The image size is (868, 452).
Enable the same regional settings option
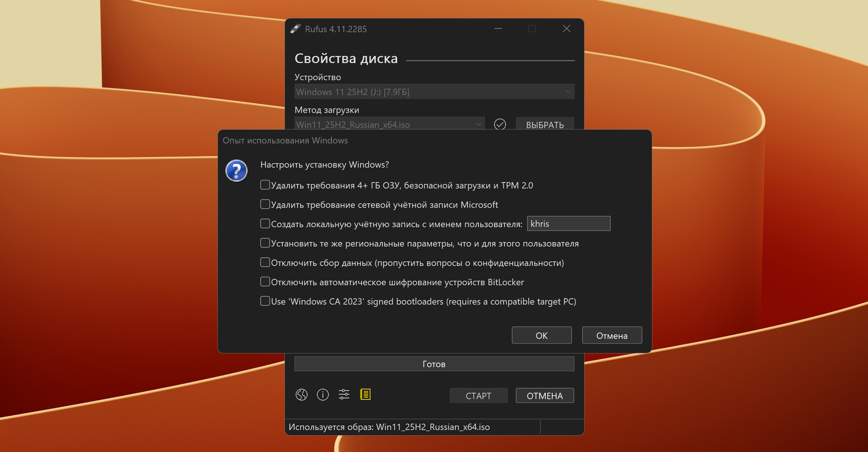click(265, 243)
